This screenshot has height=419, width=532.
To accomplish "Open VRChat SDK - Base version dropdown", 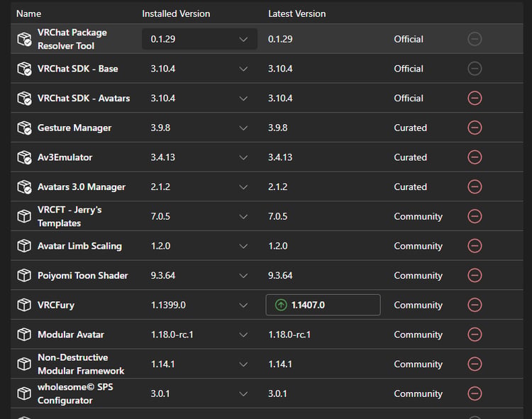I will [199, 69].
